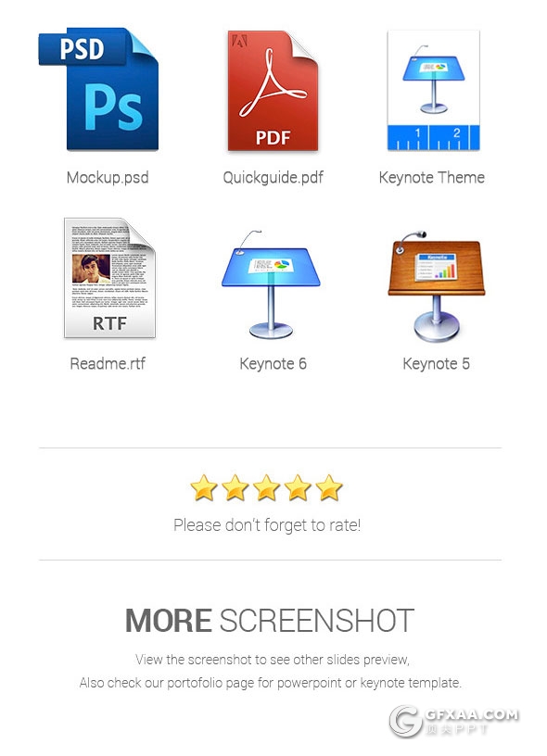Click the MORE SCREENSHOT heading
Image resolution: width=547 pixels, height=756 pixels.
[270, 620]
